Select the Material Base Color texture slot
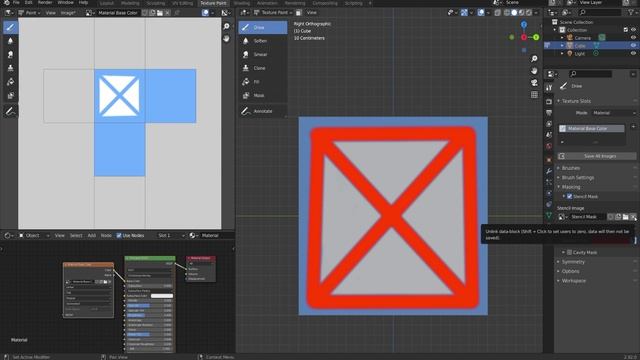 tap(591, 129)
